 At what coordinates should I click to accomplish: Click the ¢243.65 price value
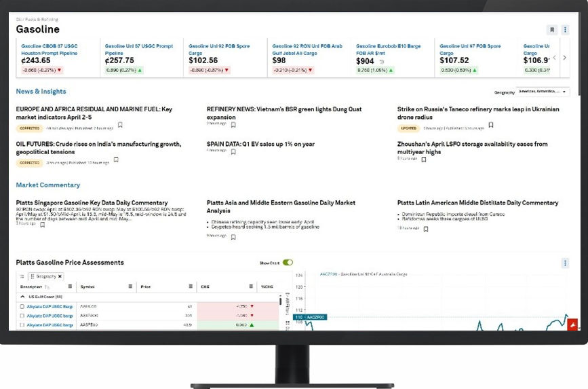click(36, 60)
